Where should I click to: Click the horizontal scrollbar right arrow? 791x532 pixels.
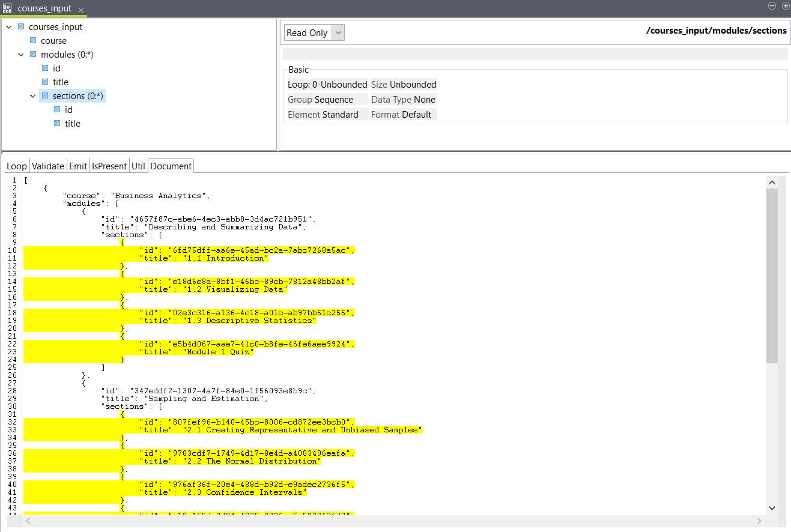760,521
